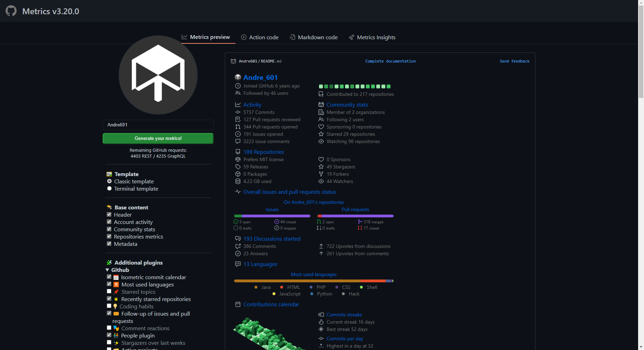Enable the Starred topics plugin
This screenshot has width=644, height=350.
pyautogui.click(x=109, y=291)
